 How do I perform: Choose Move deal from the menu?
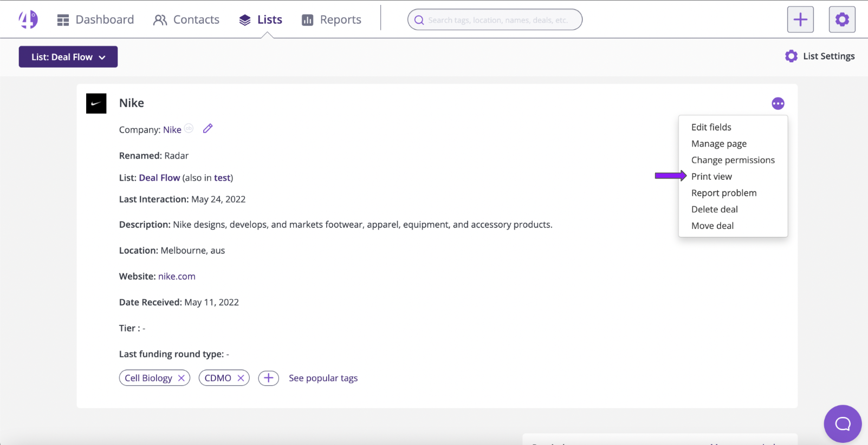[712, 226]
